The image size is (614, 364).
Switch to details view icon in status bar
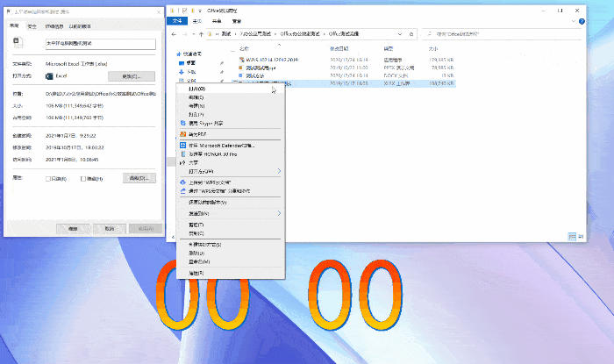tap(572, 237)
